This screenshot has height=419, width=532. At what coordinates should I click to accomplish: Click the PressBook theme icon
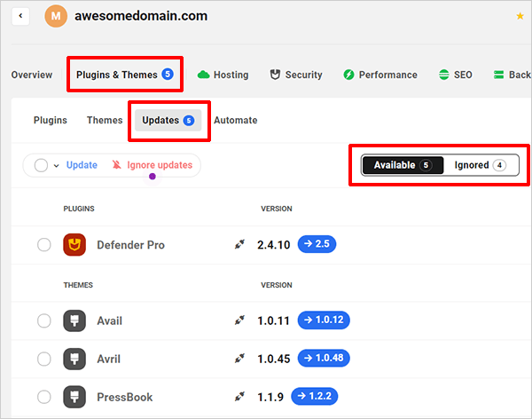click(74, 397)
